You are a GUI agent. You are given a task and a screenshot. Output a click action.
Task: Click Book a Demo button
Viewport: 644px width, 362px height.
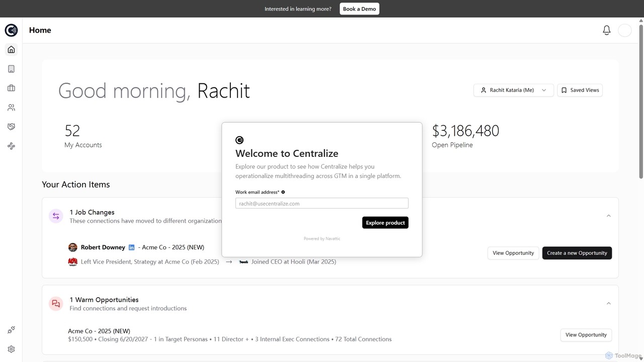point(359,9)
